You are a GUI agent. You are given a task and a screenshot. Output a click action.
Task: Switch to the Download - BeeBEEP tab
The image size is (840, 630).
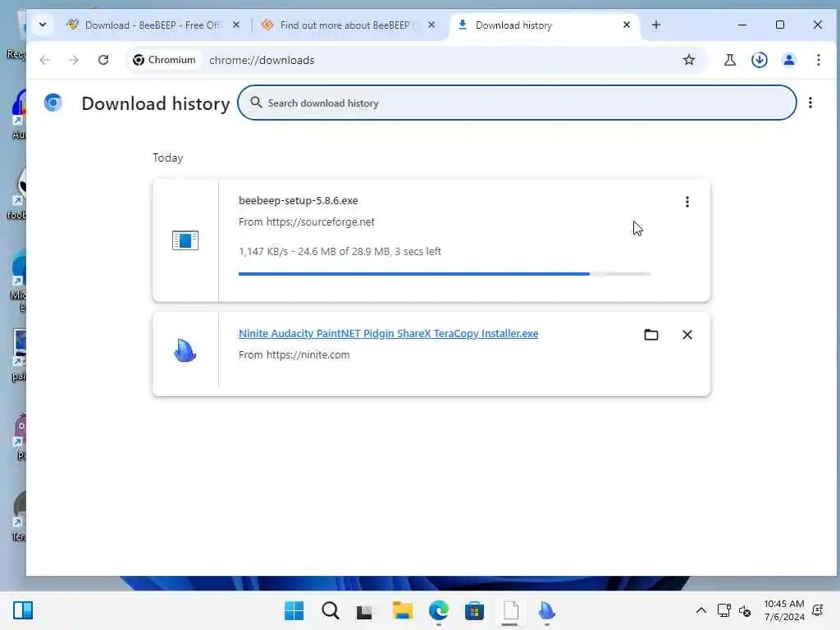153,25
